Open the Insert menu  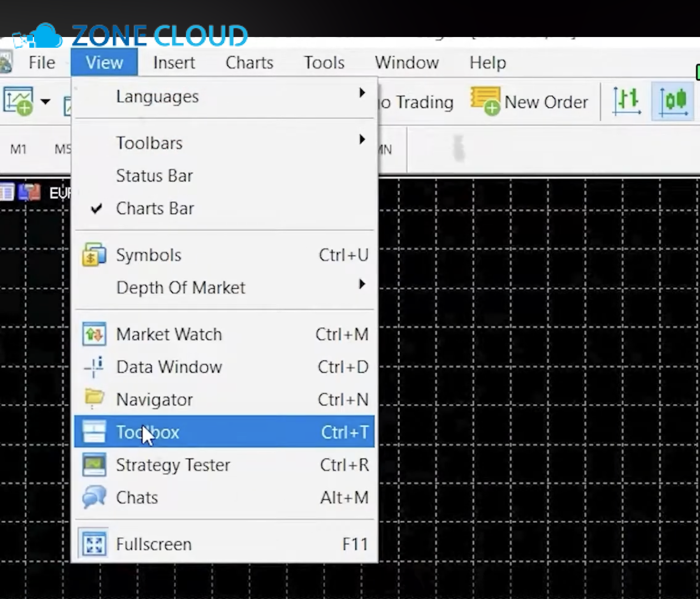click(174, 63)
